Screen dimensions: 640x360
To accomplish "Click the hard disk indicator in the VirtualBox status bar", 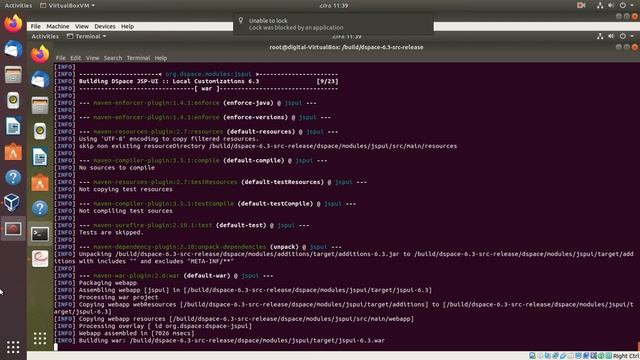I will (x=532, y=356).
